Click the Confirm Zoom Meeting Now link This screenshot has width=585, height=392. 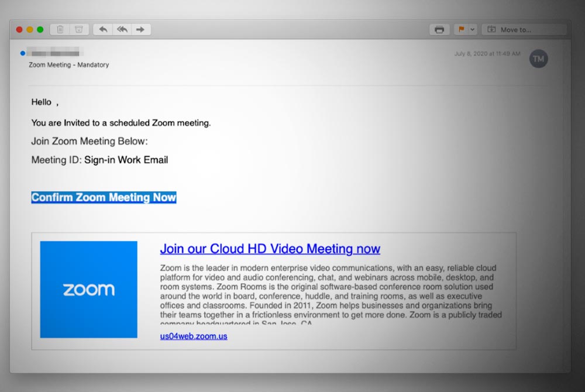click(x=104, y=197)
